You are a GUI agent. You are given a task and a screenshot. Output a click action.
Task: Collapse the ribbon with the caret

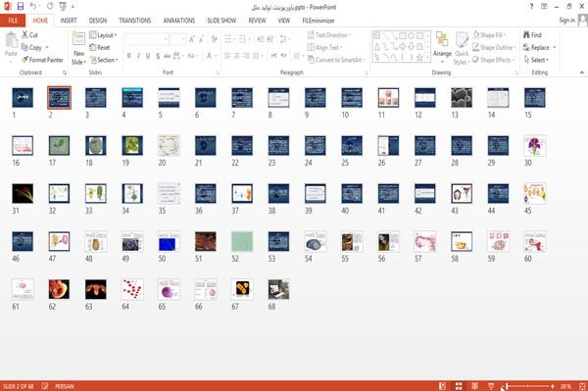click(582, 73)
